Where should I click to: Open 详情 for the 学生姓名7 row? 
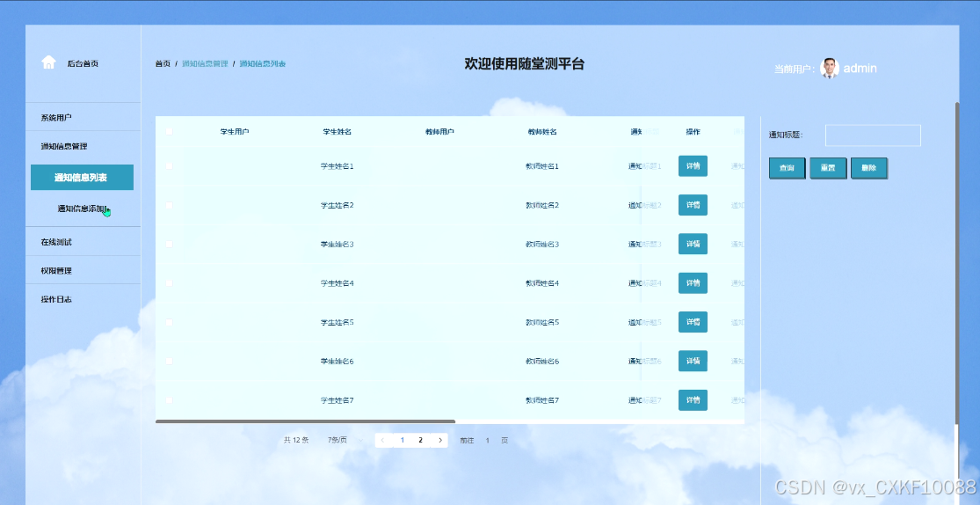(x=693, y=400)
